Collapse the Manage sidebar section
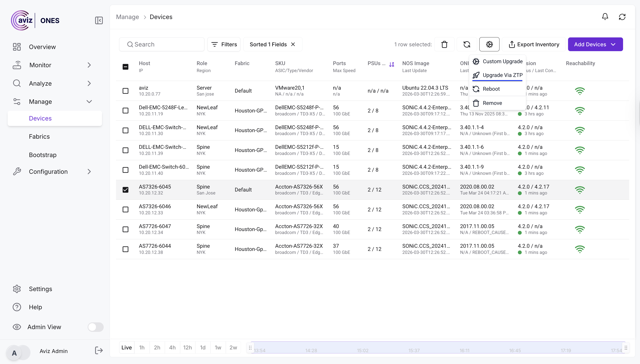 coord(89,101)
